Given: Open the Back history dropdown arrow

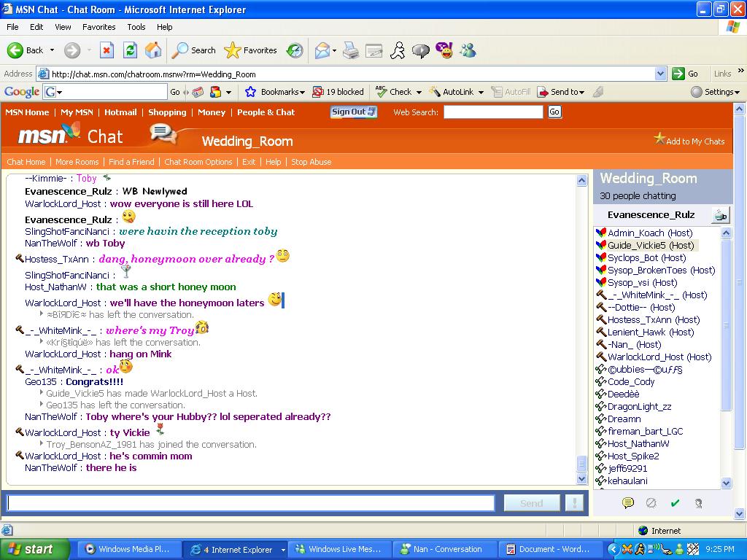Looking at the screenshot, I should (52, 50).
